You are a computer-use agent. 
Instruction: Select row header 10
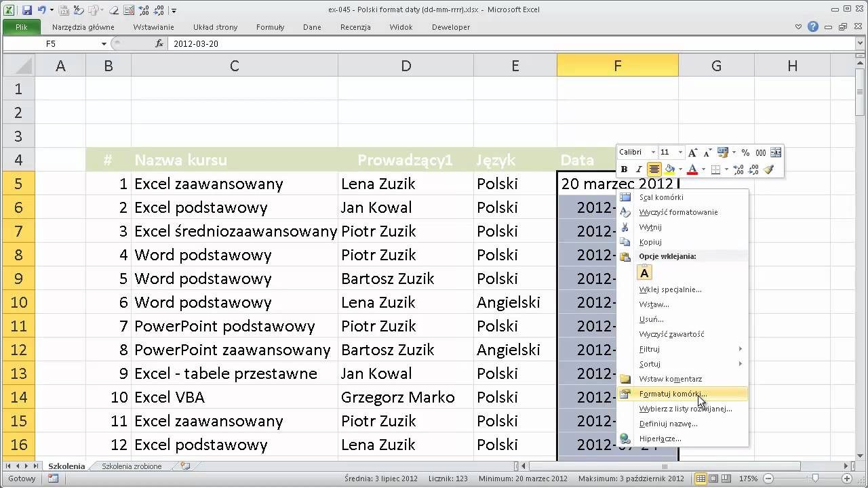pyautogui.click(x=18, y=302)
